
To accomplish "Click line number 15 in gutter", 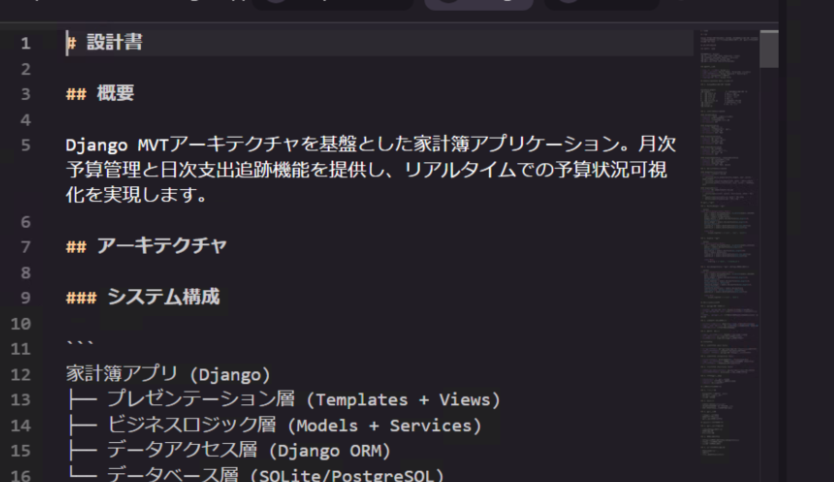I will (21, 451).
